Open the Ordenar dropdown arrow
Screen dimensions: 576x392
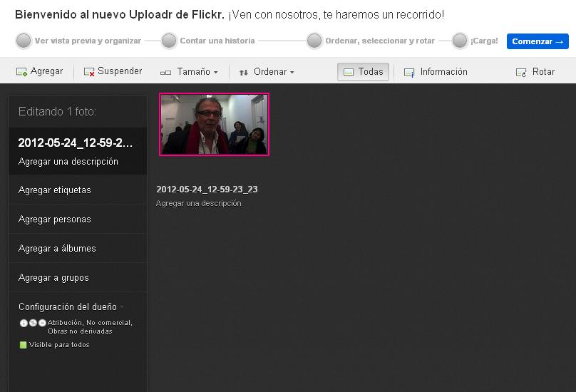[x=292, y=73]
